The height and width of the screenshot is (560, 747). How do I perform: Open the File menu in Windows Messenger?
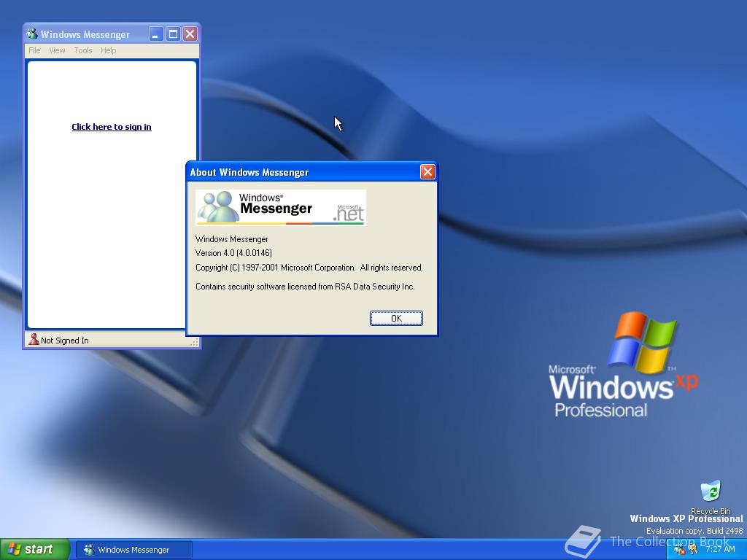point(34,50)
